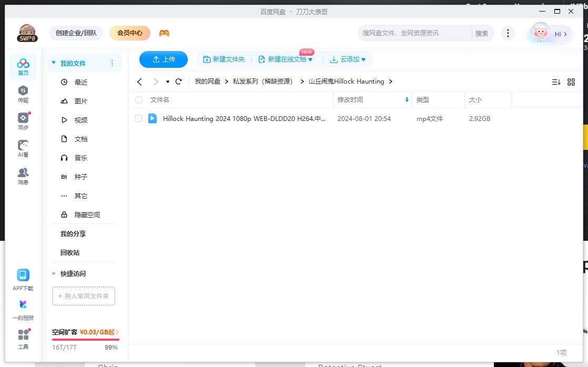This screenshot has width=588, height=367.
Task: Toggle sort direction on 修改时间 column
Action: 406,99
